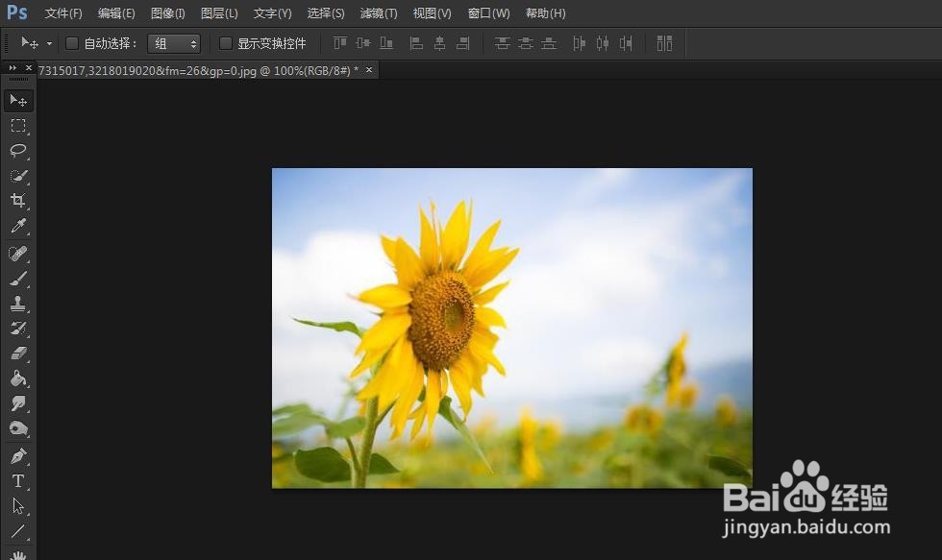Enable the 自动选择 checkbox
The image size is (942, 560).
72,43
